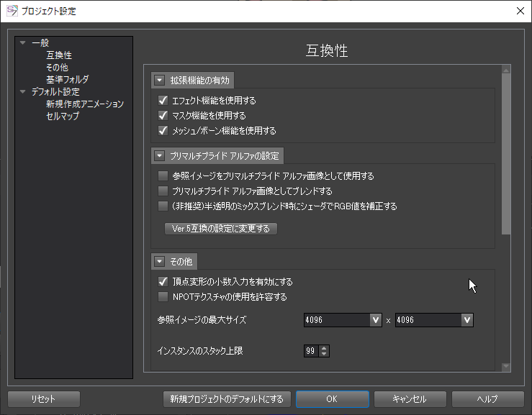The height and width of the screenshot is (415, 532).
Task: Click the height 4096 value field
Action: [x=428, y=320]
